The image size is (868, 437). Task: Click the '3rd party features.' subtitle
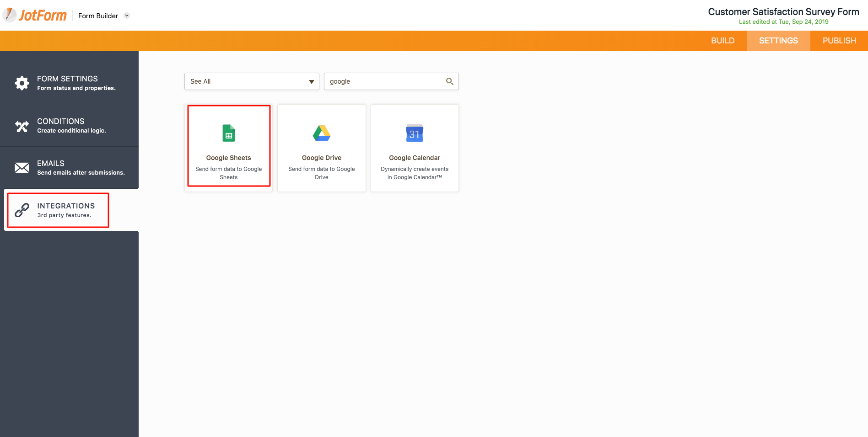[65, 215]
